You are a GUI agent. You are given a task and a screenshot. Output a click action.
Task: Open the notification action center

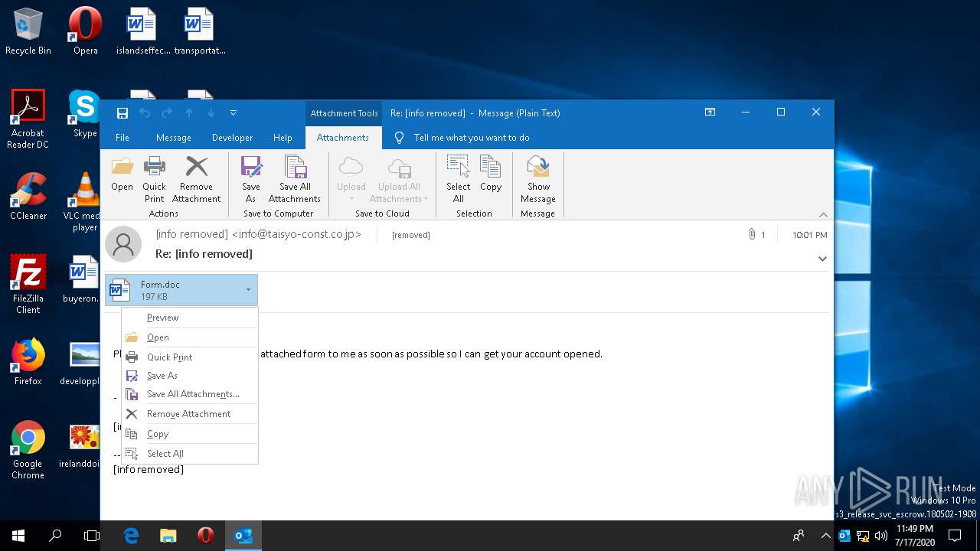tap(955, 536)
